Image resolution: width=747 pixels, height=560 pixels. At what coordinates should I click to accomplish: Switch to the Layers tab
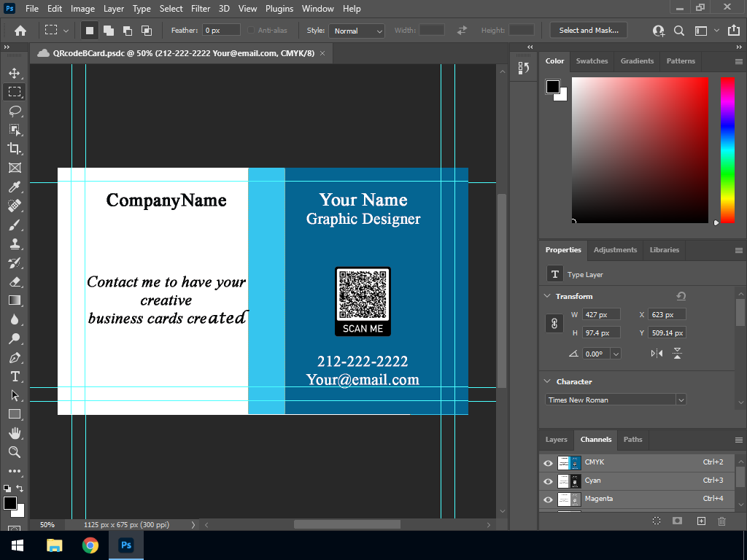click(x=556, y=440)
